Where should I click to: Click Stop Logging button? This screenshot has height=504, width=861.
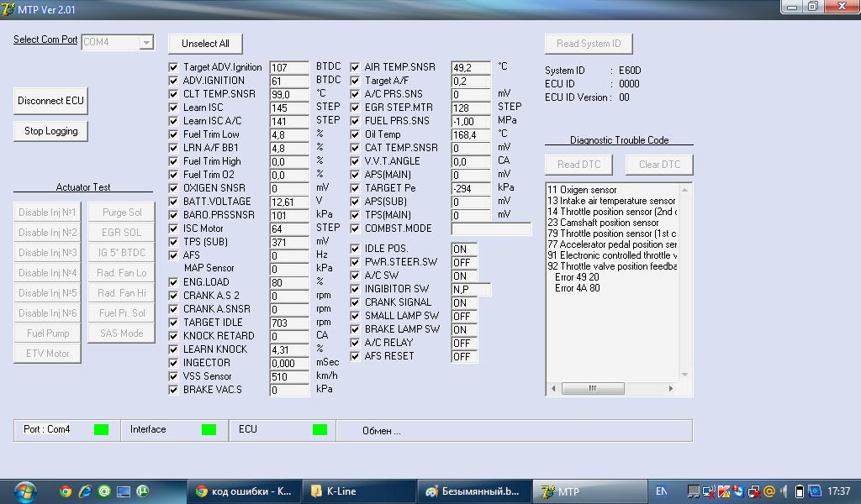[50, 131]
